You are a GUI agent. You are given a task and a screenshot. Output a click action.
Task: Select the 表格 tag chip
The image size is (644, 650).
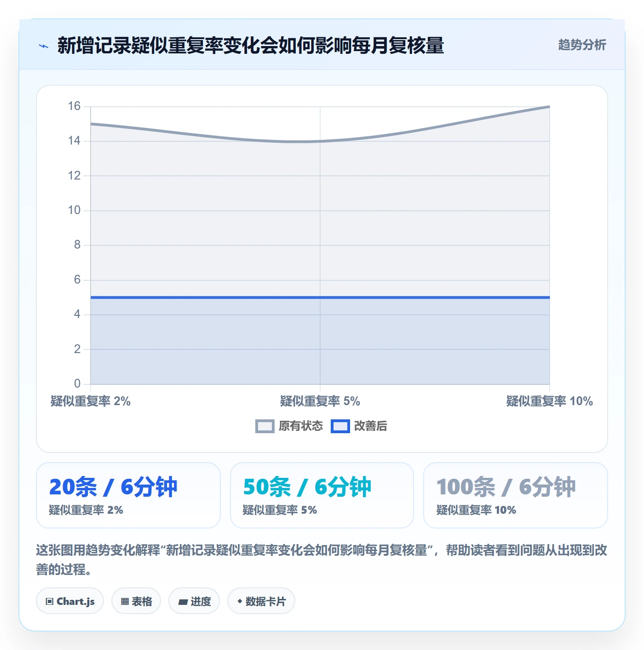pos(136,601)
